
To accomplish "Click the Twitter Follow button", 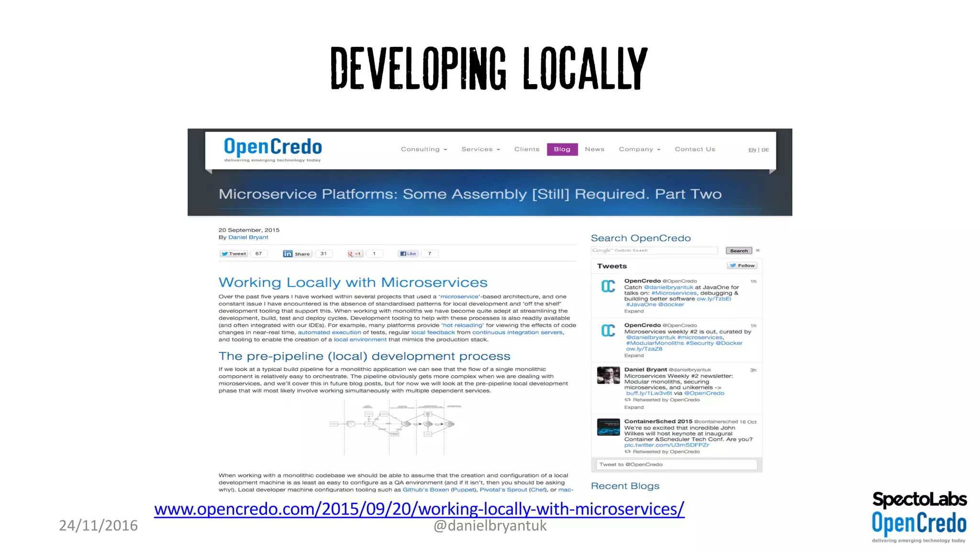I will (x=742, y=265).
